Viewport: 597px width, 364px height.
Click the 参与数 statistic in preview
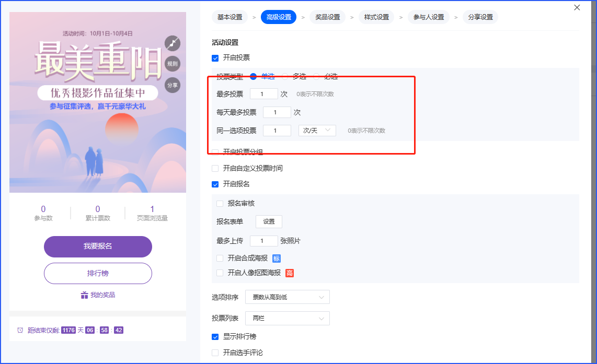point(43,214)
